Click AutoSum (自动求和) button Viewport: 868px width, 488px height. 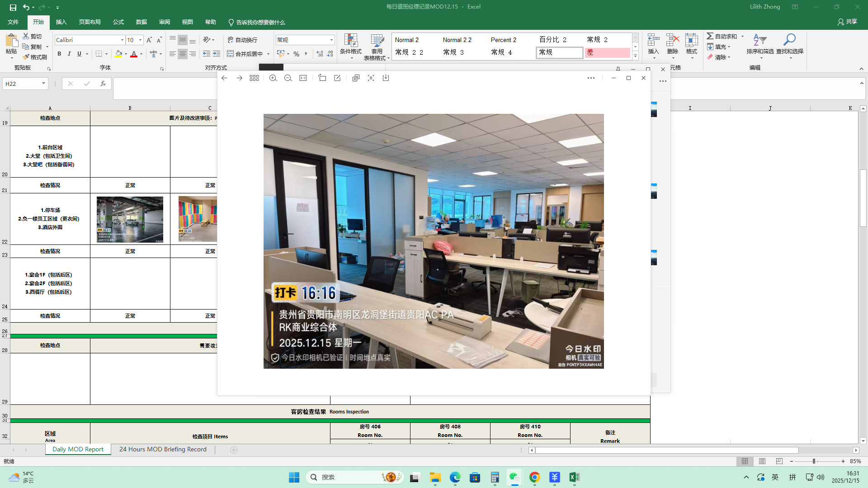[x=722, y=36]
